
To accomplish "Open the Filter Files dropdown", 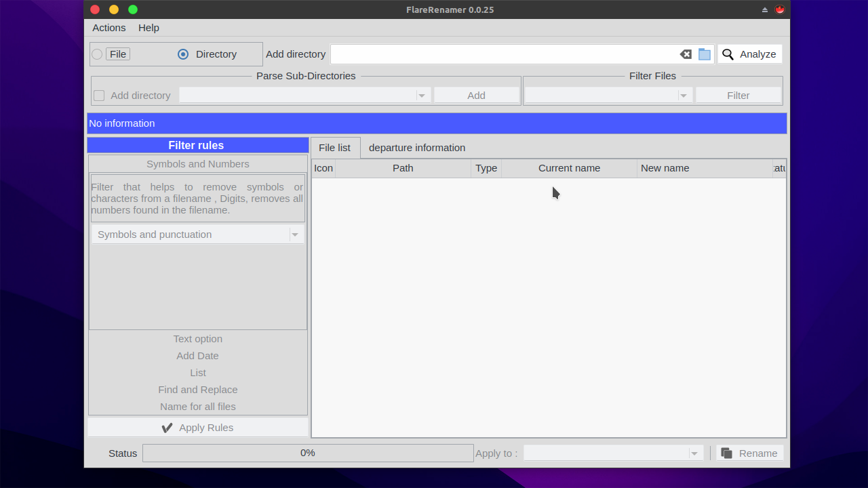I will tap(608, 96).
